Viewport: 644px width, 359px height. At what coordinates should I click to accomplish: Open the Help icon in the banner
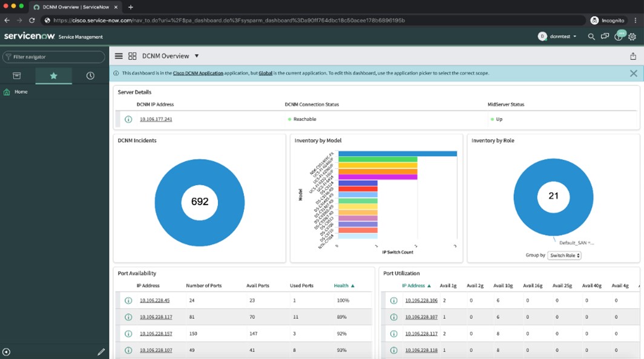(x=618, y=36)
